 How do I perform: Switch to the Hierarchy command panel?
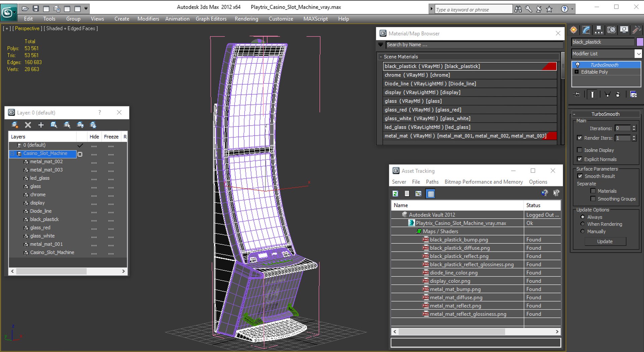(x=599, y=30)
